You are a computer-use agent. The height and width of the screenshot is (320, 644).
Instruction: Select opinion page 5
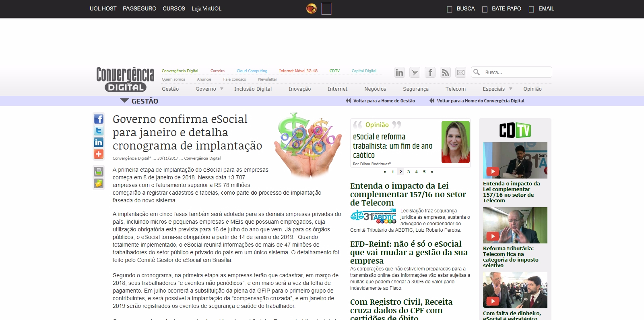point(424,172)
